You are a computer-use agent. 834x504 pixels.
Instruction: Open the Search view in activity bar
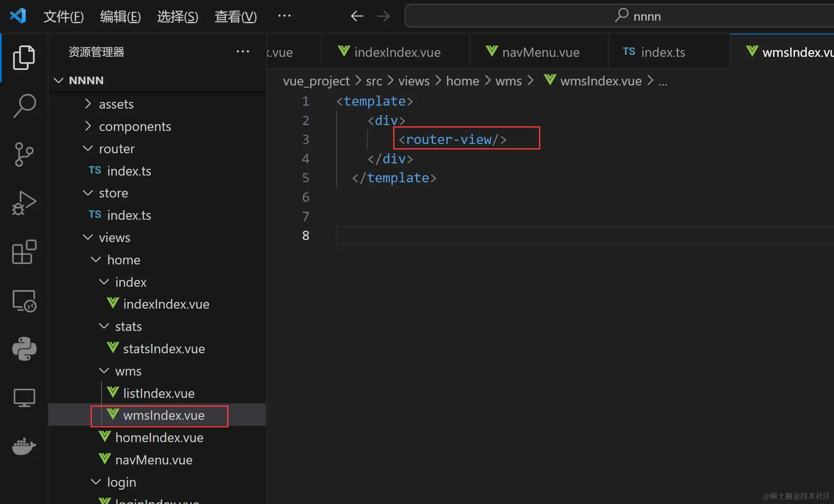click(x=24, y=105)
